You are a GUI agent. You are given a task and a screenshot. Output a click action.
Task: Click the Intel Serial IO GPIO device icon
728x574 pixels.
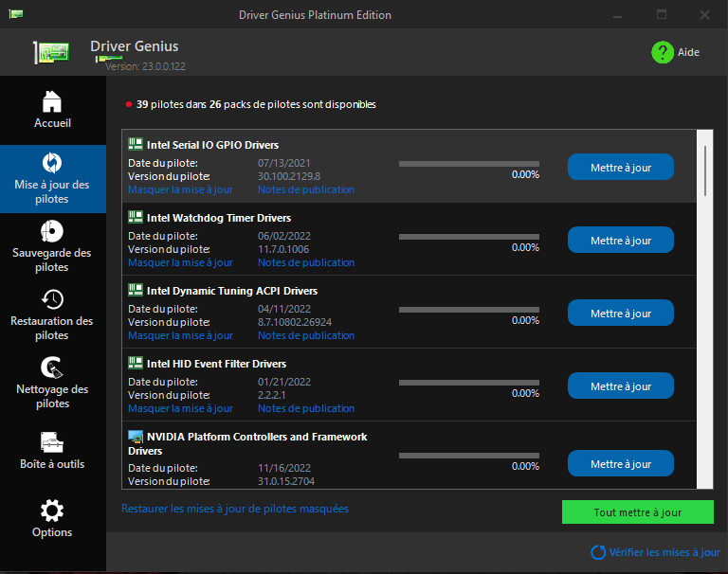tap(136, 144)
